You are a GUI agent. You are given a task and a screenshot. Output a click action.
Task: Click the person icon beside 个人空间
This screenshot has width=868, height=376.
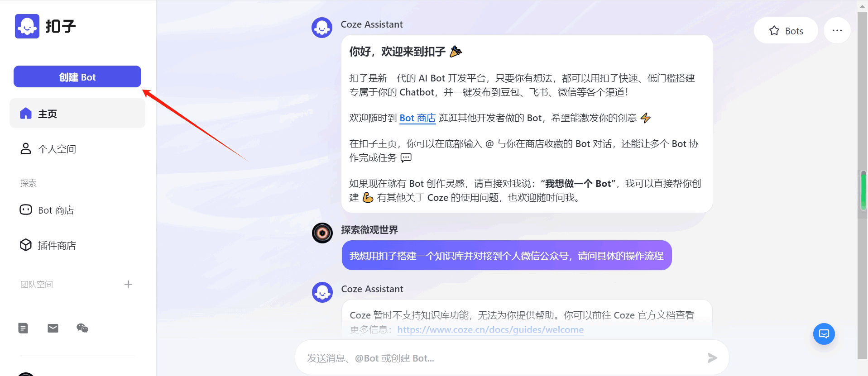pyautogui.click(x=26, y=148)
